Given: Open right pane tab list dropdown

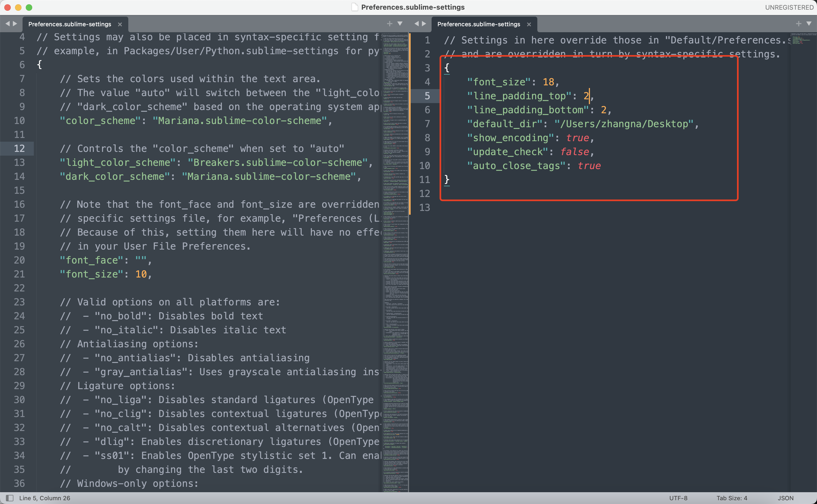Looking at the screenshot, I should (x=809, y=24).
